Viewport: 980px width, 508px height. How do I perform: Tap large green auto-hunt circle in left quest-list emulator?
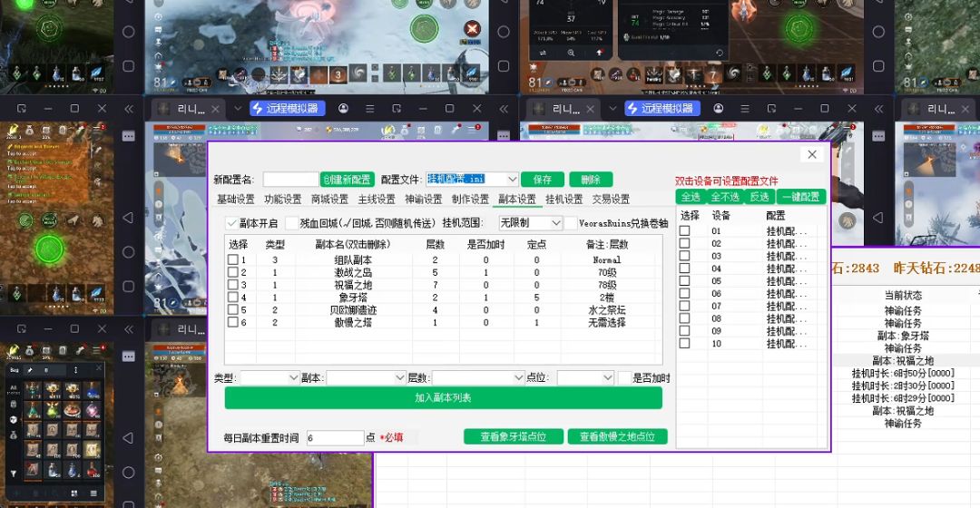click(49, 249)
